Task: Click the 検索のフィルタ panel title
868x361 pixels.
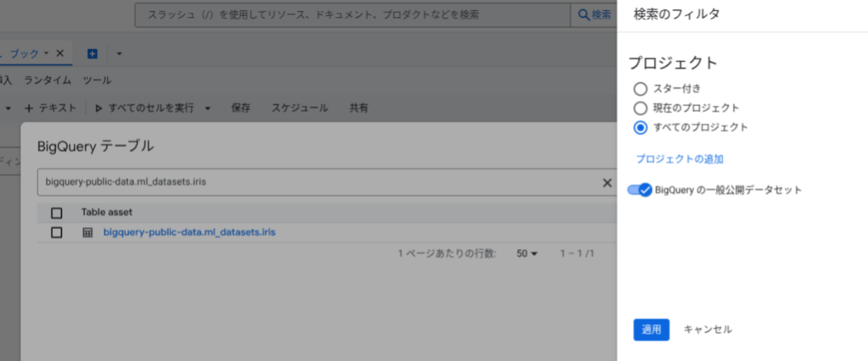Action: (676, 14)
